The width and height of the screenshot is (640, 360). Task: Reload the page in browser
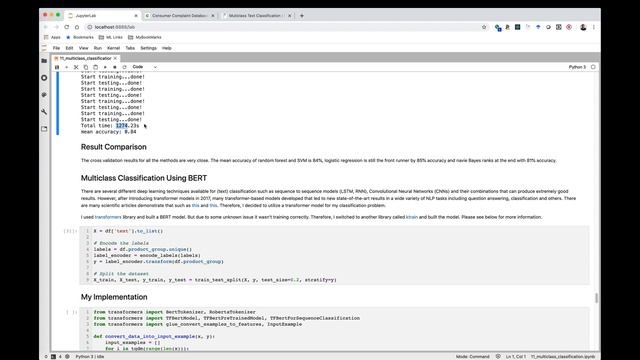67,27
